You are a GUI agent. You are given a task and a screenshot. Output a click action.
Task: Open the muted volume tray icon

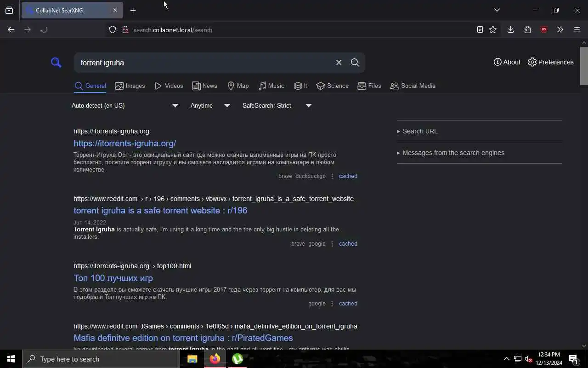(x=528, y=359)
